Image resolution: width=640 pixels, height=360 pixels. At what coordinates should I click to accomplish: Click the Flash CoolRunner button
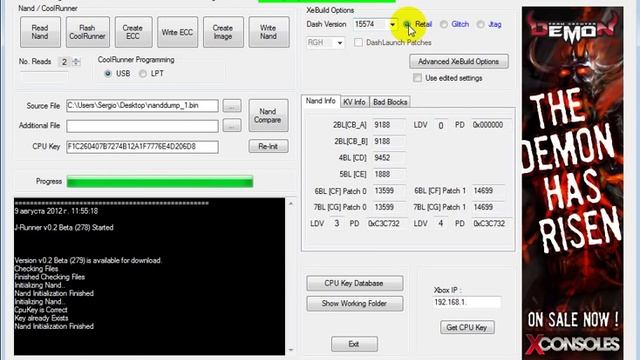click(87, 32)
